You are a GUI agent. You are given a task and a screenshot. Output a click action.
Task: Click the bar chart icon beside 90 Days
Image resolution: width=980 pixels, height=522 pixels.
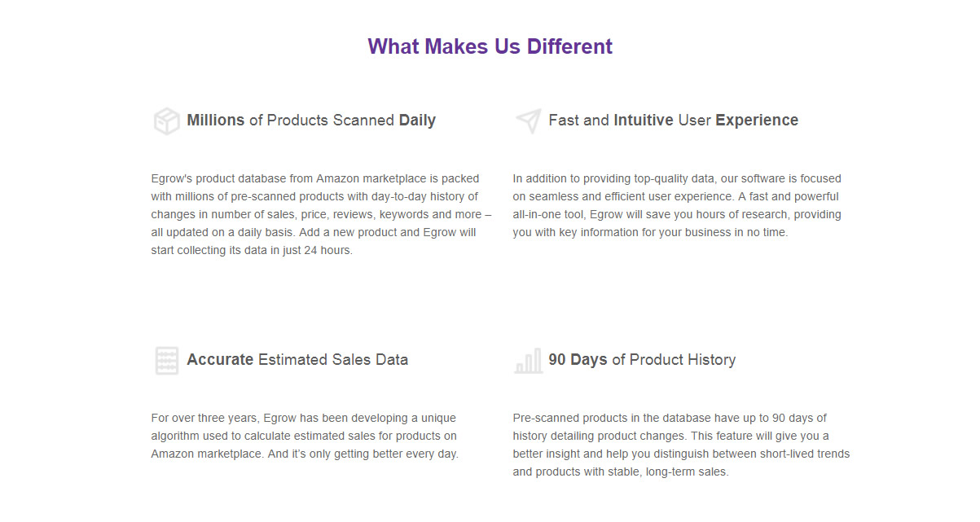pyautogui.click(x=528, y=361)
